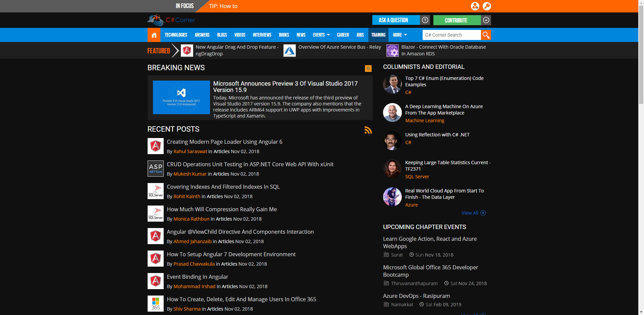Screen dimensions: 644x315
Task: Click the login key icon in top bar
Action: pos(487,6)
